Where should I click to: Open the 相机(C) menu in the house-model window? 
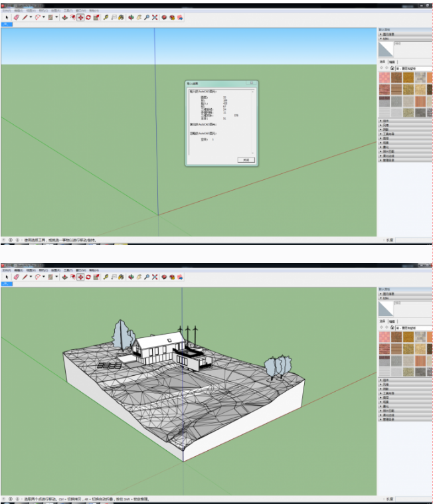click(x=43, y=270)
